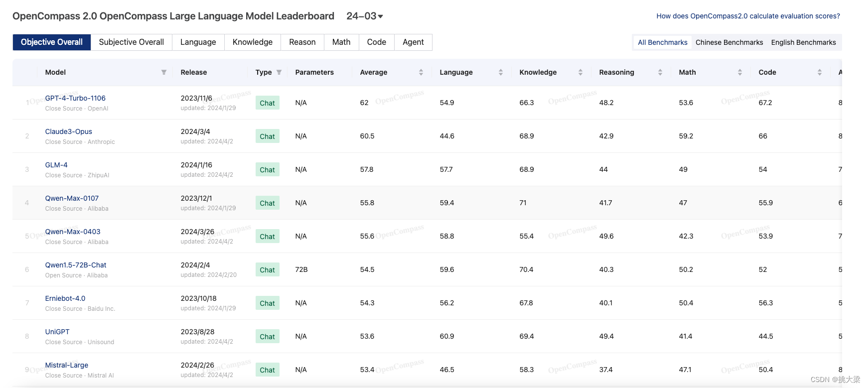This screenshot has height=388, width=868.
Task: Select the Objective Overall tab
Action: coord(52,42)
